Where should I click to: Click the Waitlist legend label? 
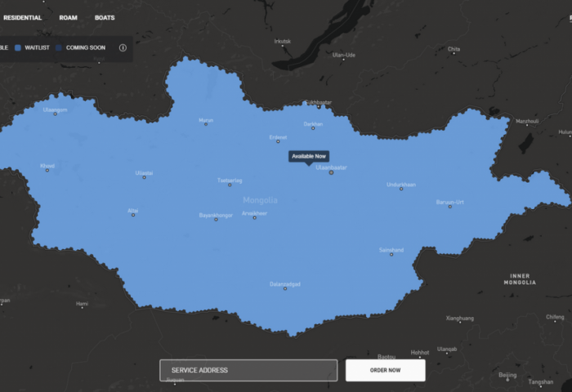tap(37, 47)
